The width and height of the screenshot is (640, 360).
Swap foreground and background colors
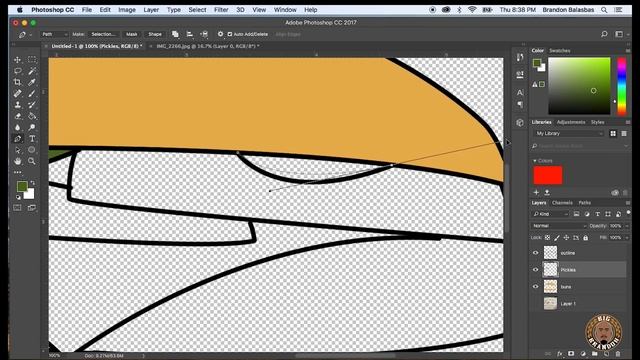click(x=33, y=183)
